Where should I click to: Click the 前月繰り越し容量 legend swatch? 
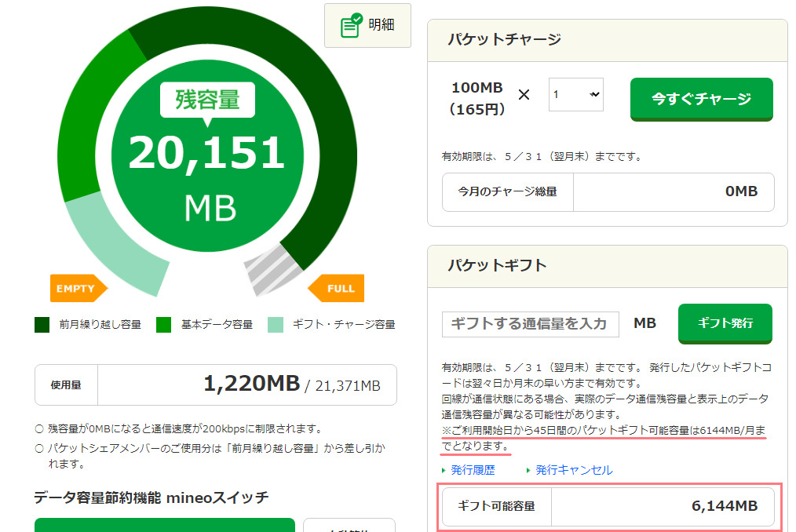click(x=42, y=324)
